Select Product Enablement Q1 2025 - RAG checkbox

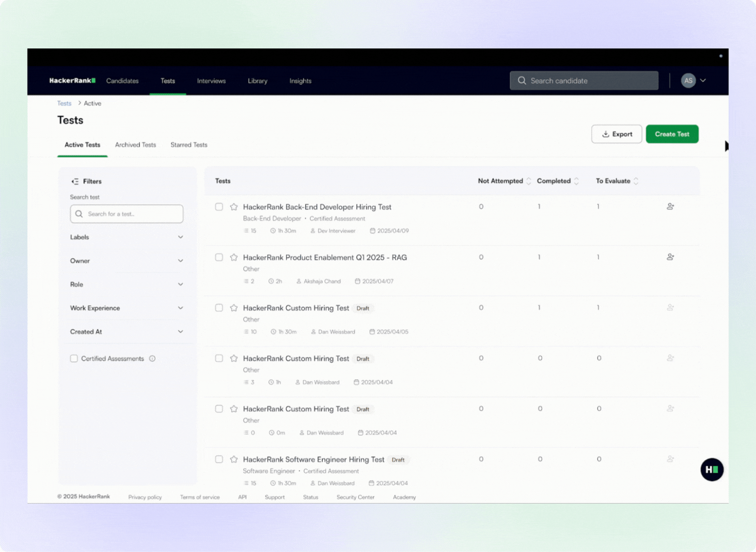tap(219, 257)
